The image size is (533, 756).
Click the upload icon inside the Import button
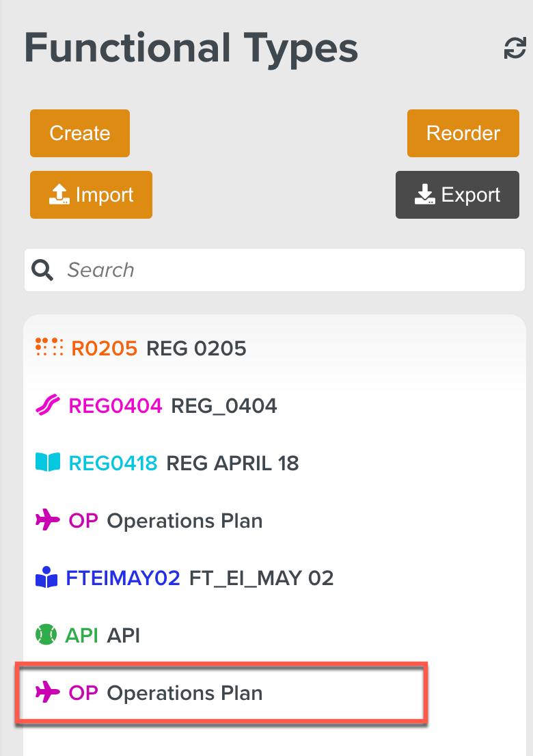[x=59, y=195]
